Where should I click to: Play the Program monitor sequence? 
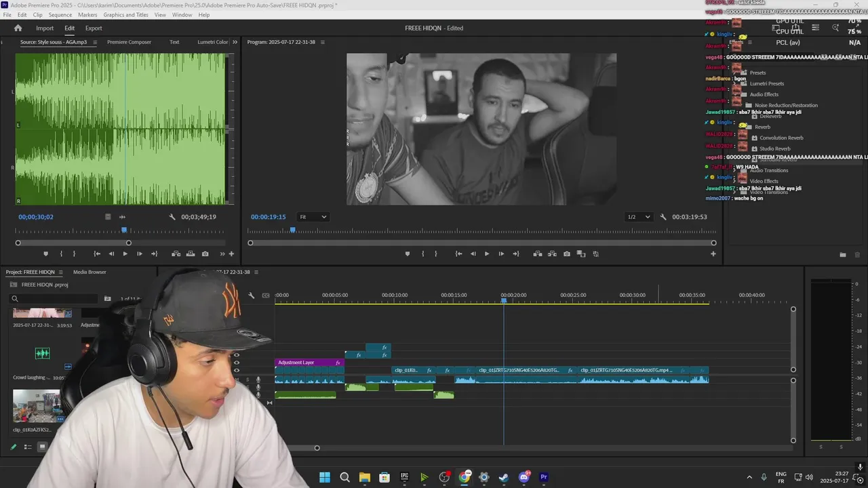486,253
